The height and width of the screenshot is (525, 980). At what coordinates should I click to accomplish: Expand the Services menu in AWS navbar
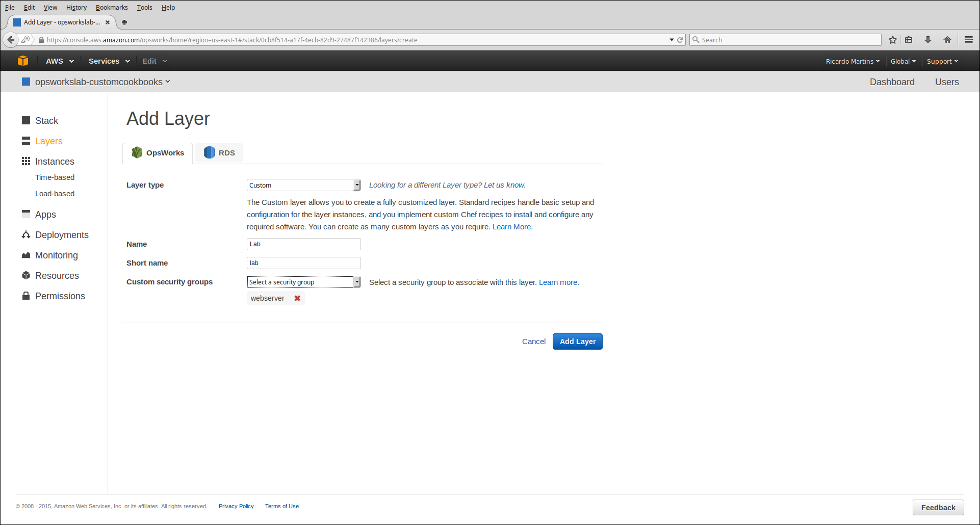coord(109,61)
